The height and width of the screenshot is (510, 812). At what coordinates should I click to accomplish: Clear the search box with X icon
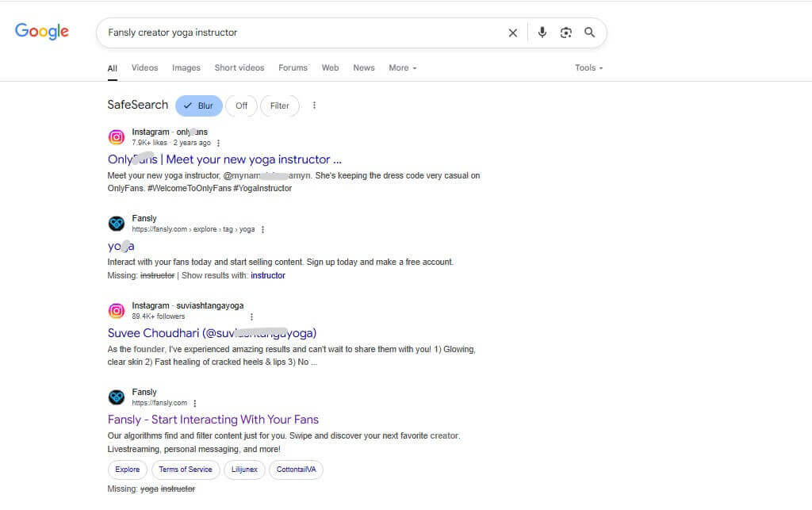(513, 33)
